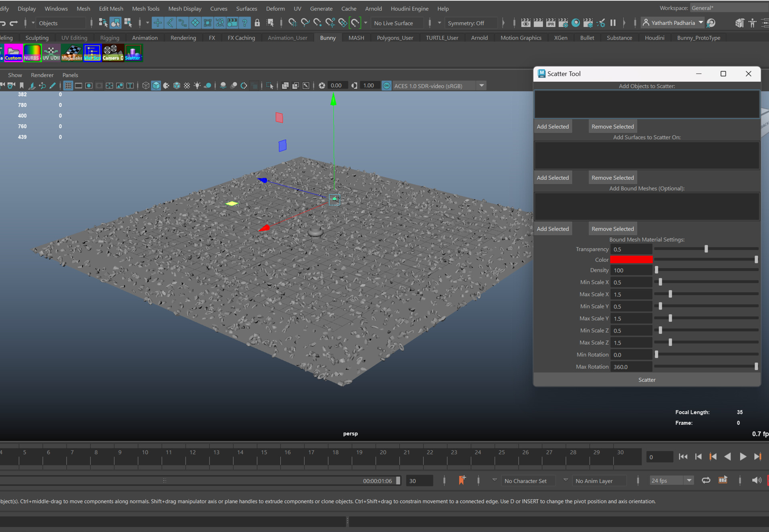
Task: Toggle the viewport grid display icon
Action: 68,85
